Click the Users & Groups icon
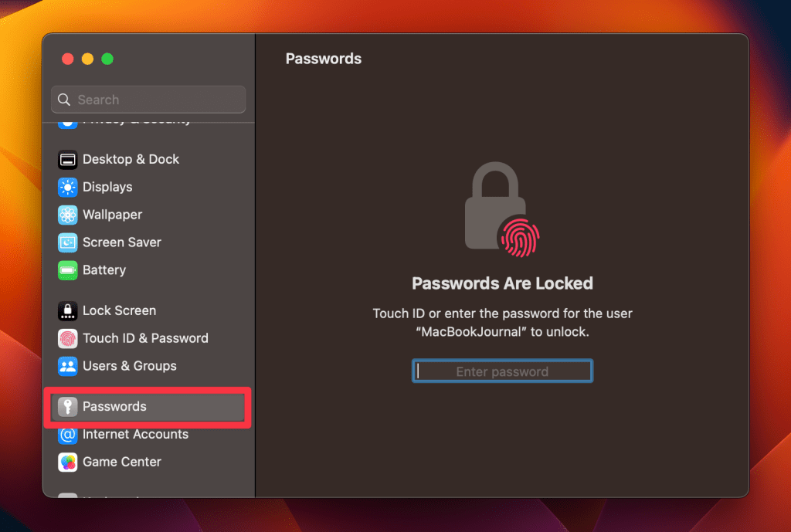Screen dimensions: 791x532 point(68,367)
